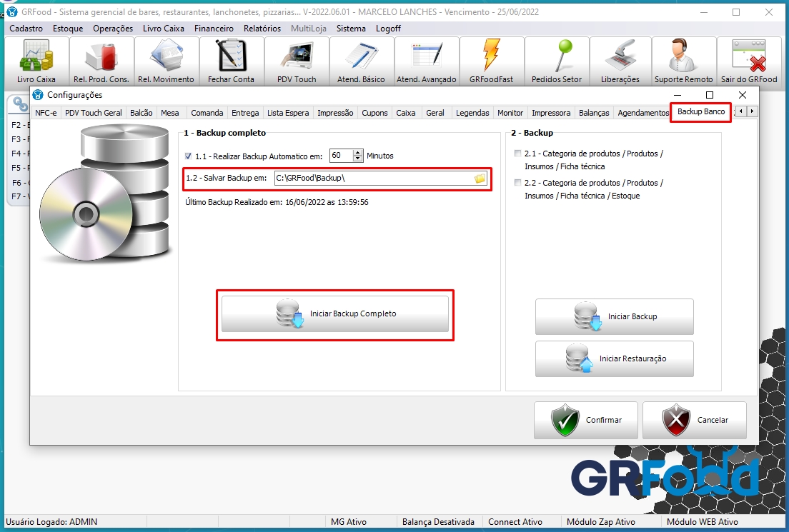This screenshot has height=532, width=789.
Task: Open Pedidos Setor pin icon
Action: tap(557, 61)
